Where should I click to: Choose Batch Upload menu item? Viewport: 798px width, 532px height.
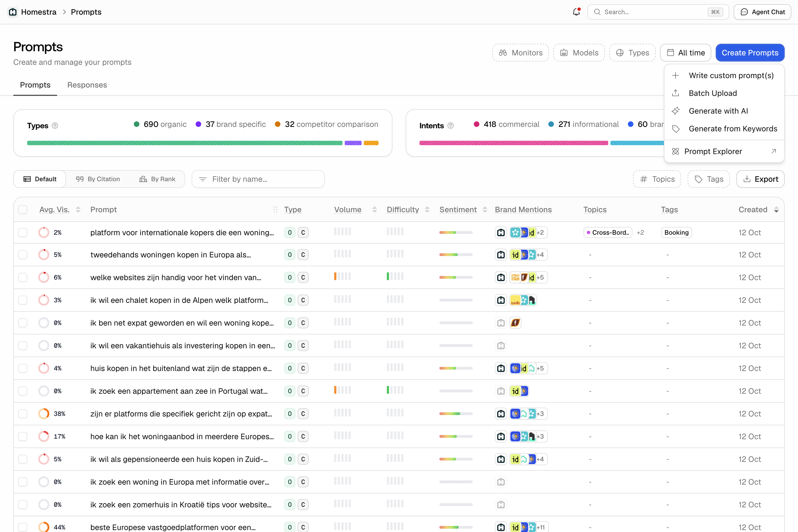click(724, 93)
